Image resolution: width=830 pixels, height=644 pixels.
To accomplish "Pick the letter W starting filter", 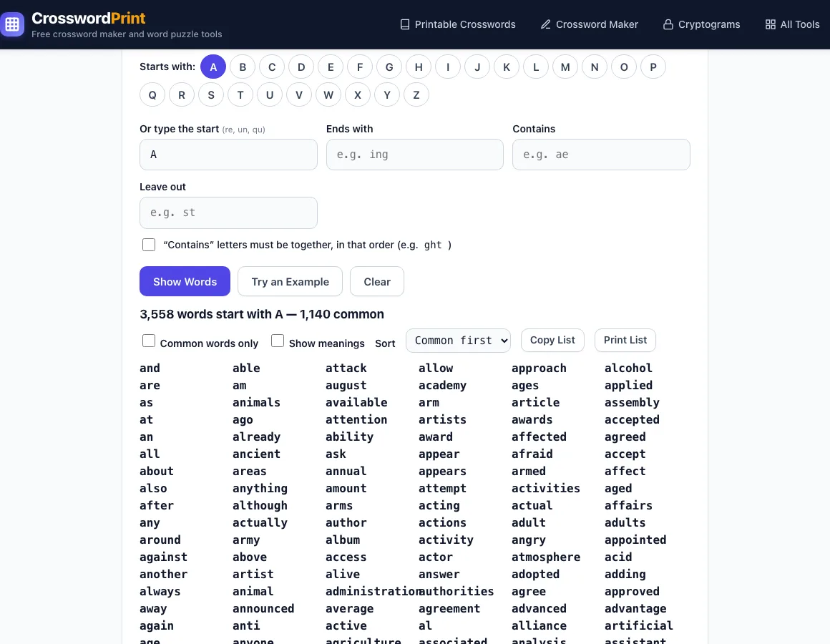I will pyautogui.click(x=328, y=95).
